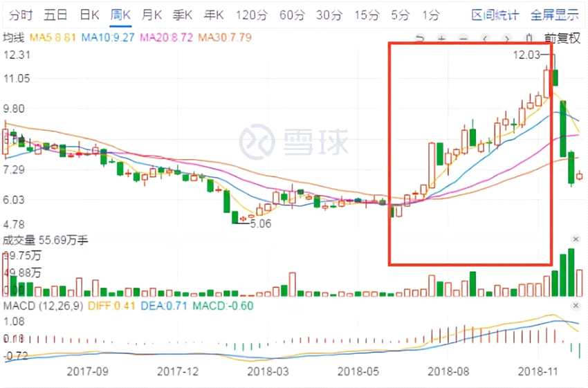Zoom in chart with plus icon
This screenshot has width=588, height=388.
coord(442,38)
